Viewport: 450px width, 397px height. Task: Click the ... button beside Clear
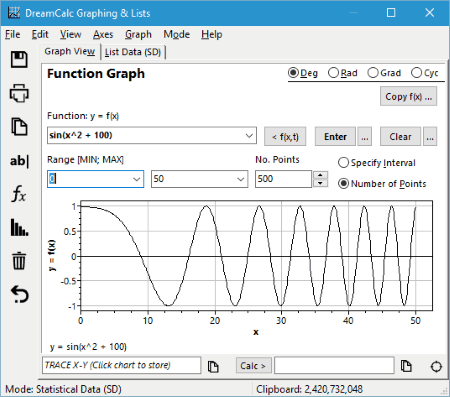coord(430,137)
